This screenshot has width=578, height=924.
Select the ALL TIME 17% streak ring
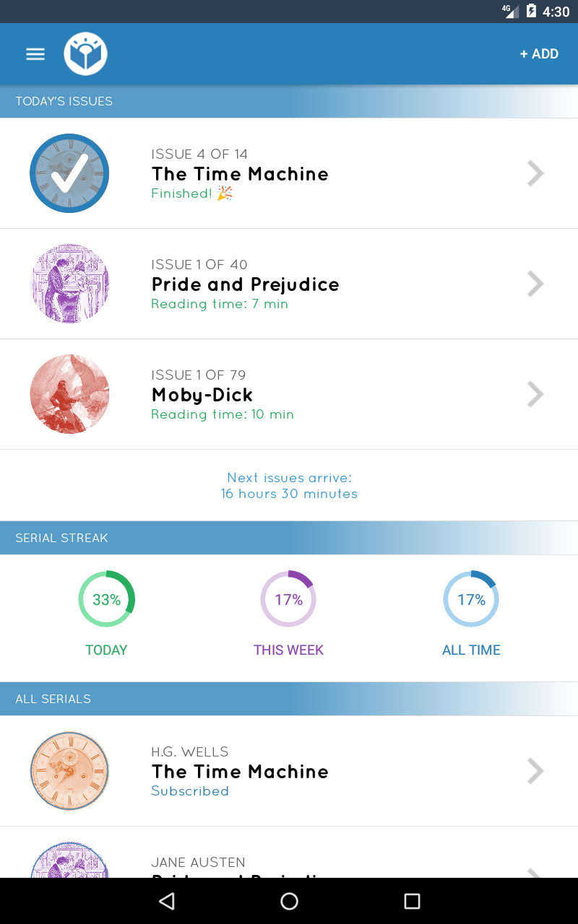click(x=471, y=599)
